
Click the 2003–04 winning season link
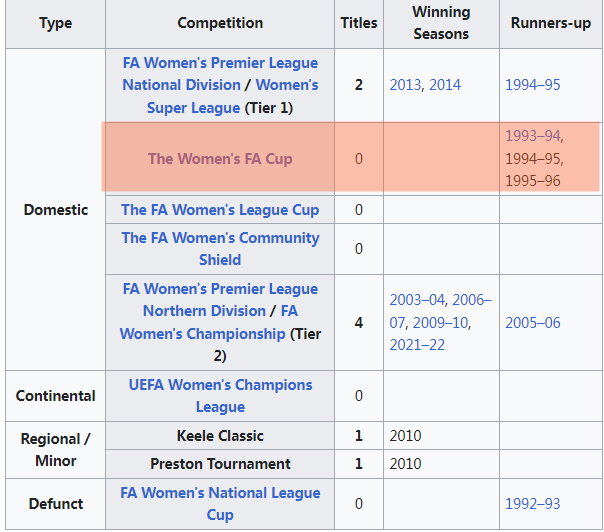(417, 300)
